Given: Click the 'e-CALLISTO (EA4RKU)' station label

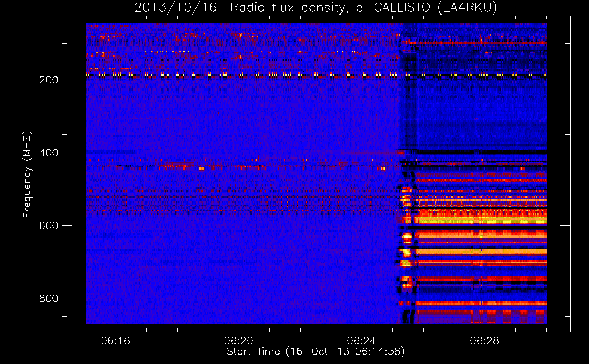Looking at the screenshot, I should (427, 8).
